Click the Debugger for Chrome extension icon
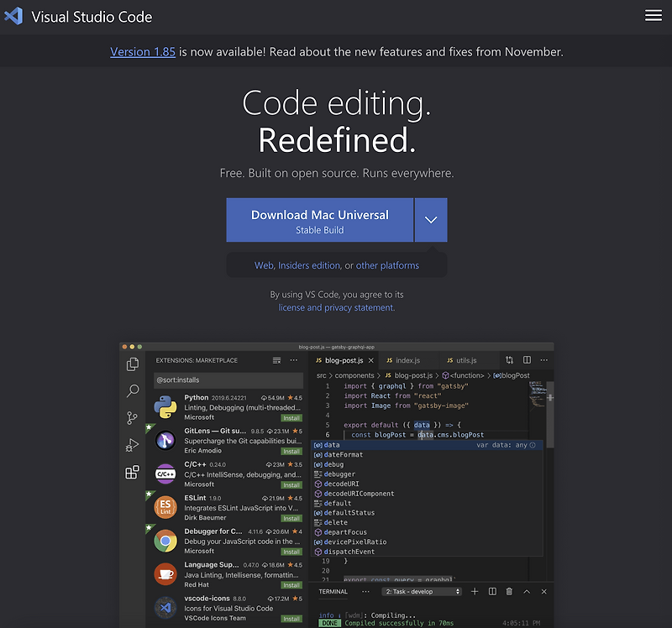This screenshot has height=628, width=672. coord(165,541)
